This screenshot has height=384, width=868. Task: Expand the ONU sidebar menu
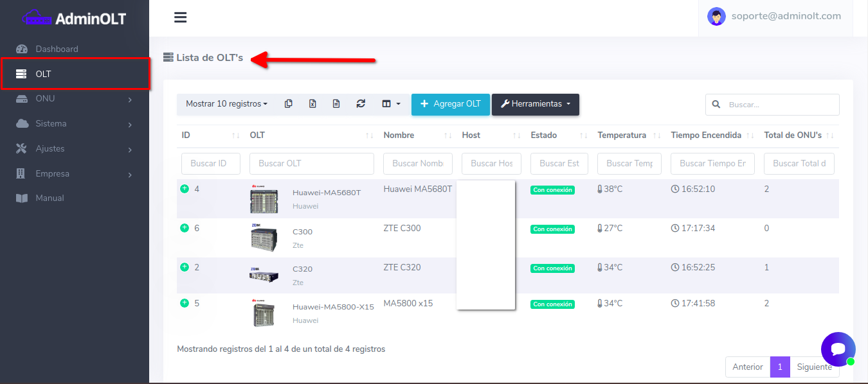75,99
